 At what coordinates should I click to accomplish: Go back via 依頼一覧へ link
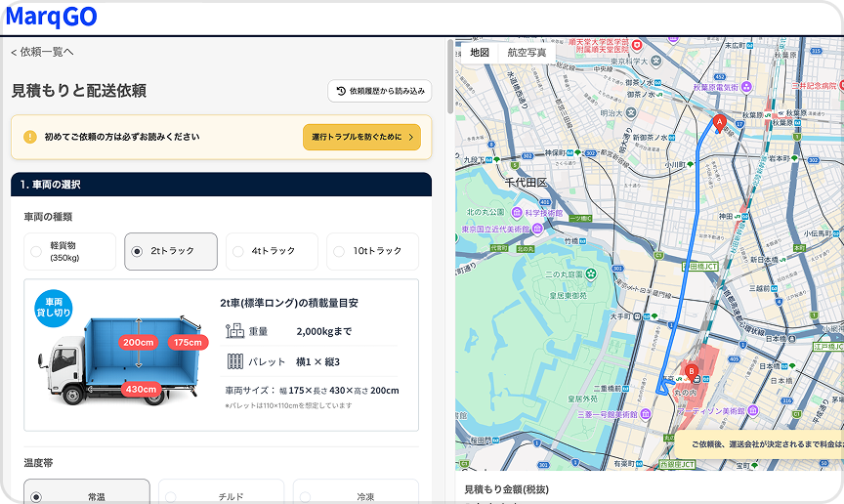42,52
